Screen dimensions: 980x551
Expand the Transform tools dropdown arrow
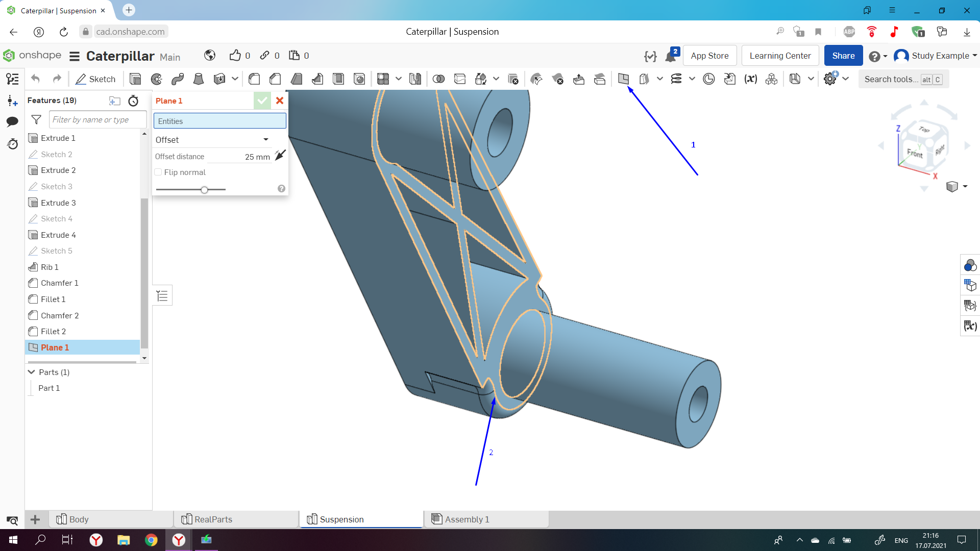496,79
